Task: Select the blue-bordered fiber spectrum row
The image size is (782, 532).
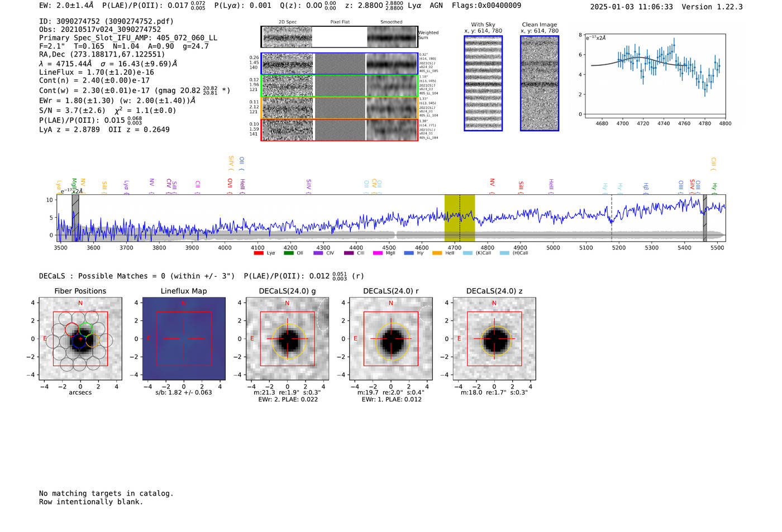Action: click(339, 64)
